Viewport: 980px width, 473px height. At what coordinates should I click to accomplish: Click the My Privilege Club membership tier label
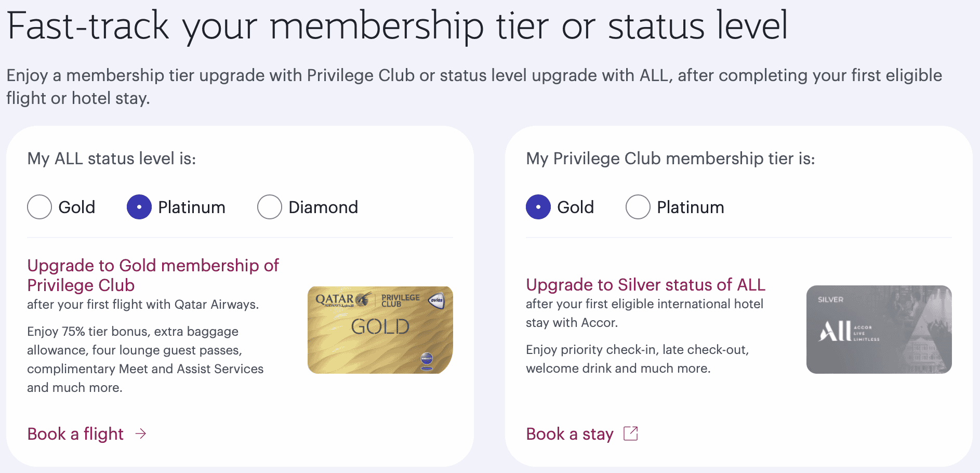pos(670,159)
